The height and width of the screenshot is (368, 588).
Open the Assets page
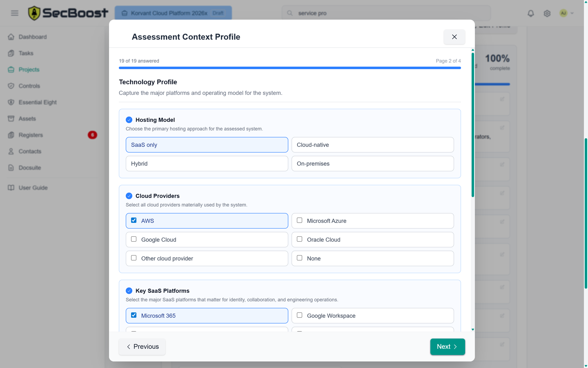[27, 119]
